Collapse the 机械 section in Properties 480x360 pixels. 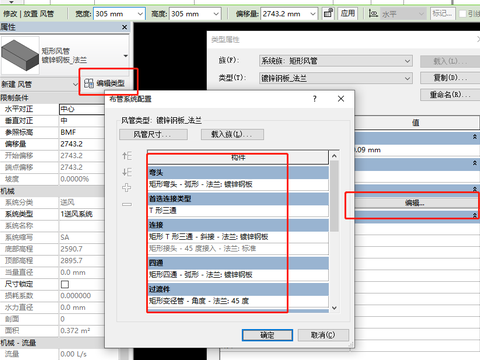click(x=53, y=191)
